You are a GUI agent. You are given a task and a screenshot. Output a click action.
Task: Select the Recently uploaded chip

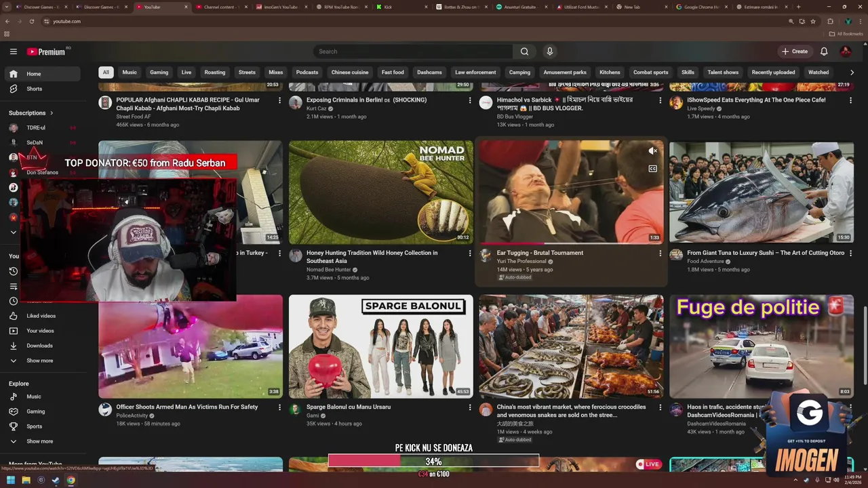tap(773, 73)
